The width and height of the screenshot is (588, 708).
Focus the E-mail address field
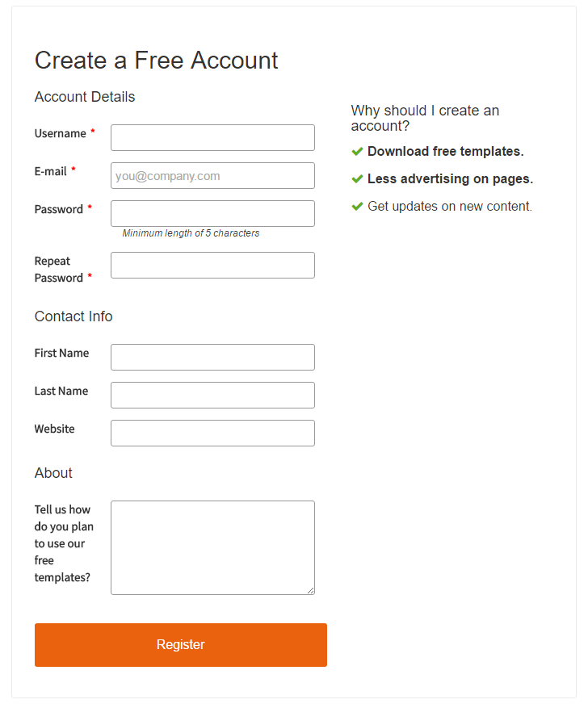pyautogui.click(x=212, y=175)
